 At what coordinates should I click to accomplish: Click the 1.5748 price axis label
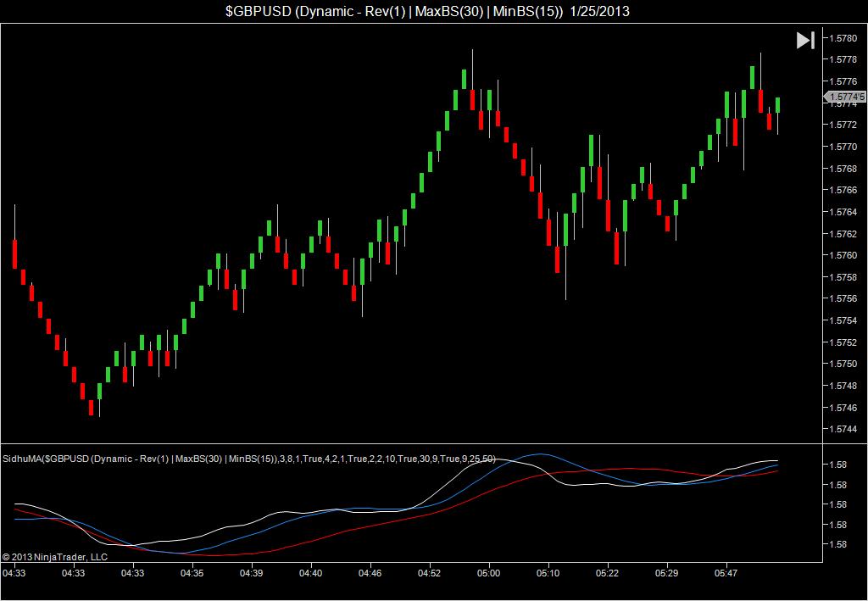click(x=844, y=386)
